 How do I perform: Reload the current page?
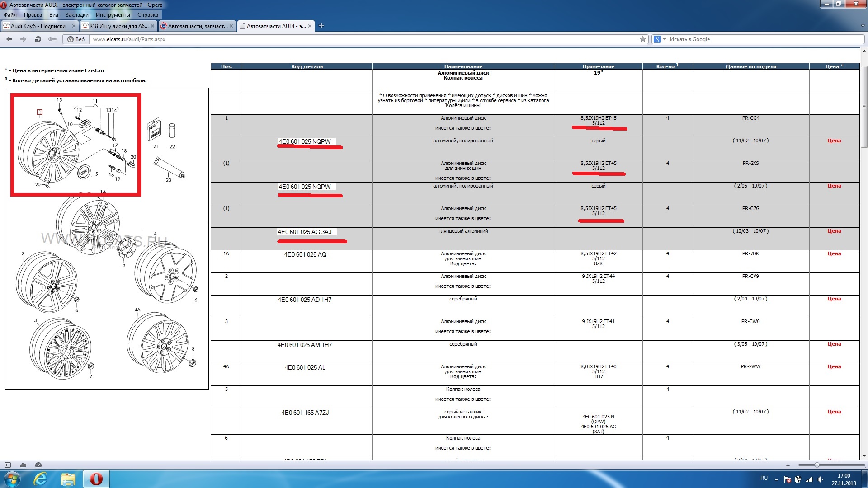pos(38,39)
